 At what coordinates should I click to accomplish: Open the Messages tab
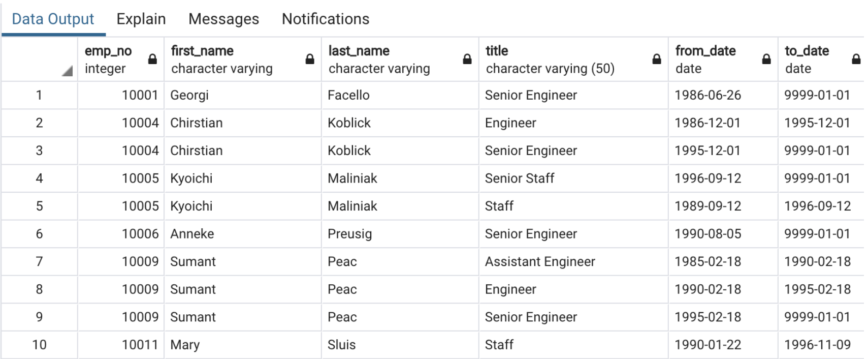(x=223, y=19)
